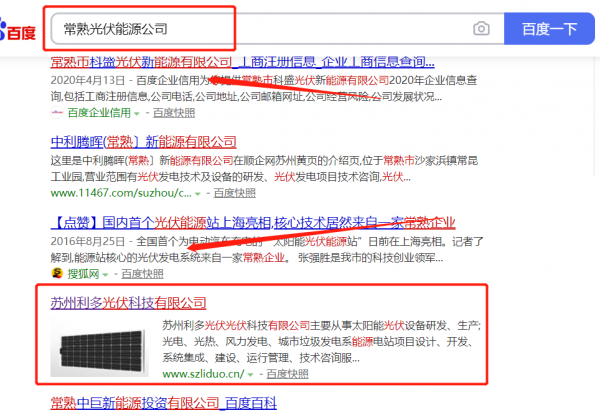Open 百度快照 next to 百度企业信用
This screenshot has height=418, width=600.
click(172, 113)
